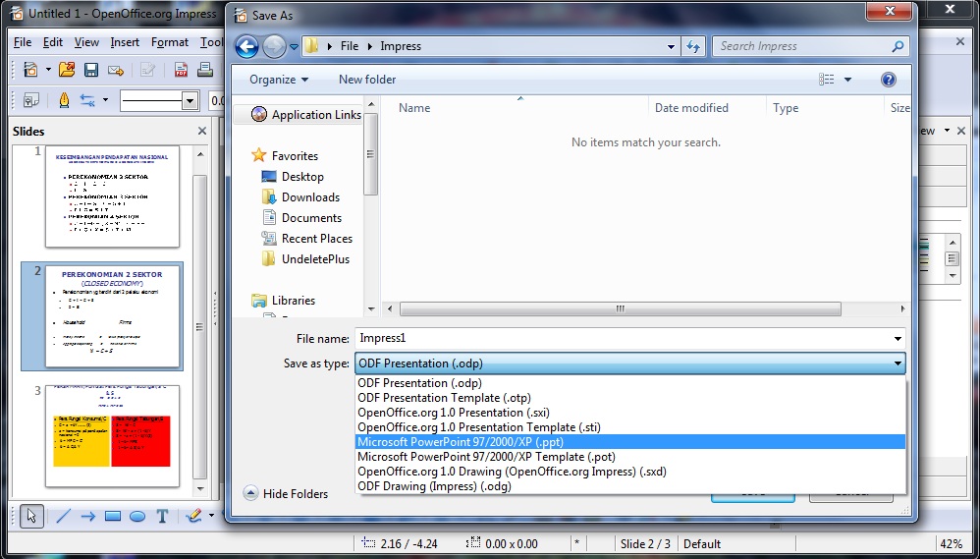Open the Edit menu in Impress
Screen dimensions: 980x559
click(52, 42)
